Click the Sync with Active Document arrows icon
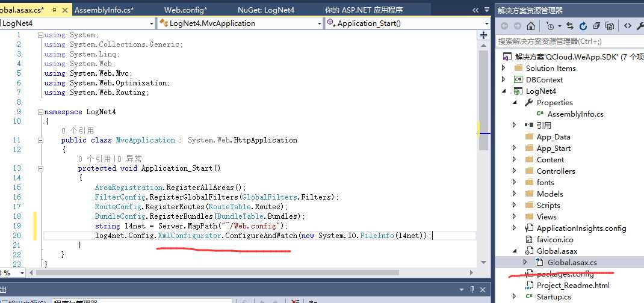The width and height of the screenshot is (644, 303). [x=569, y=26]
